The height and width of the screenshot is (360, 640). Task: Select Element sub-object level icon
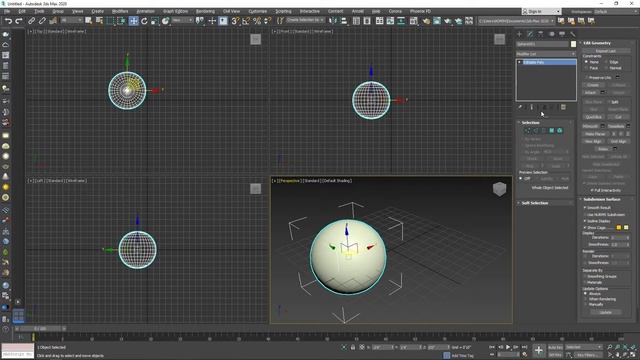[x=560, y=131]
